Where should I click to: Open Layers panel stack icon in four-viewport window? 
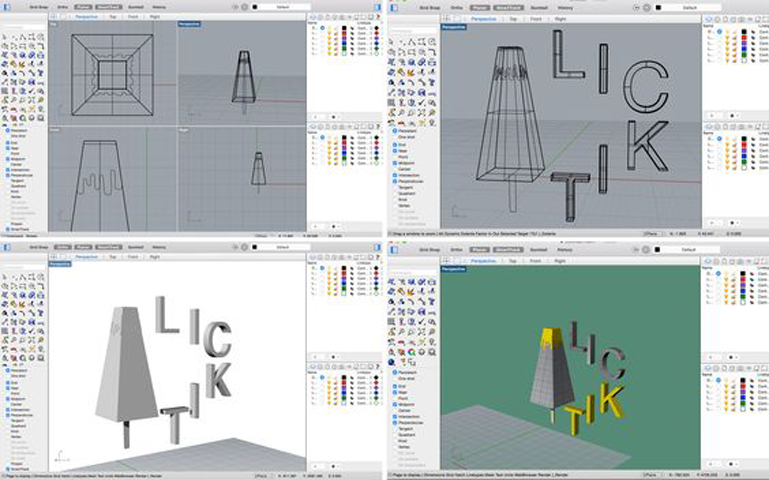(312, 17)
